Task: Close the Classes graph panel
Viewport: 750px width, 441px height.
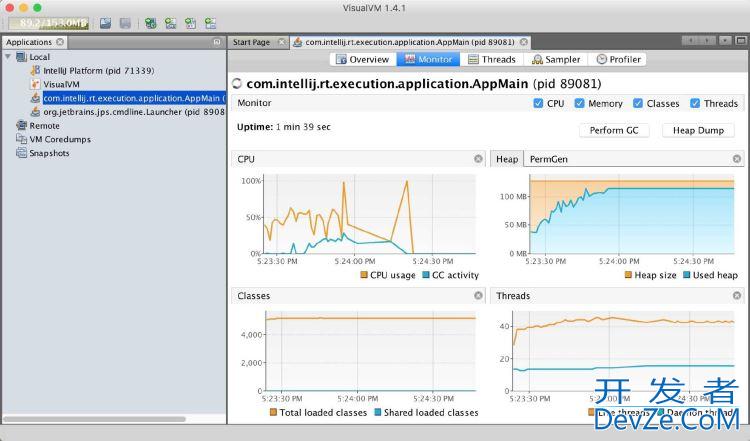Action: pyautogui.click(x=478, y=296)
